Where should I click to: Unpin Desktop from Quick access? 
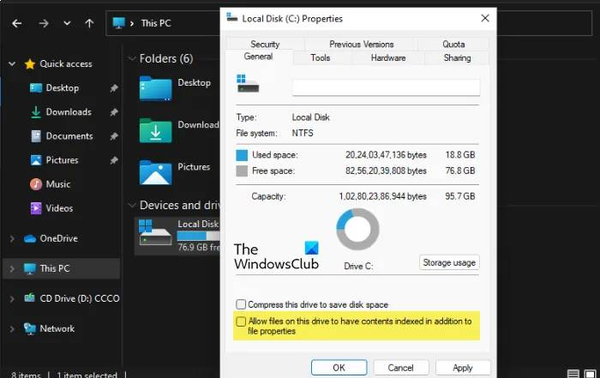coord(114,88)
